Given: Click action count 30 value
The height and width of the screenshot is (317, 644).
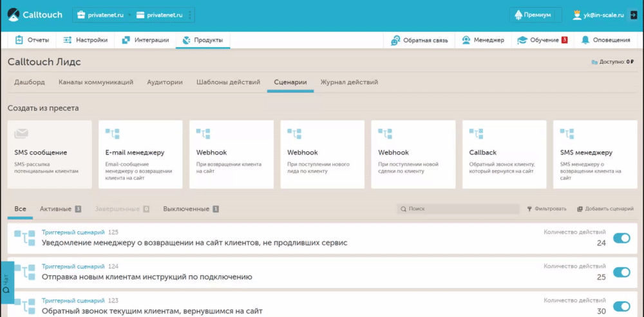Looking at the screenshot, I should tap(601, 311).
